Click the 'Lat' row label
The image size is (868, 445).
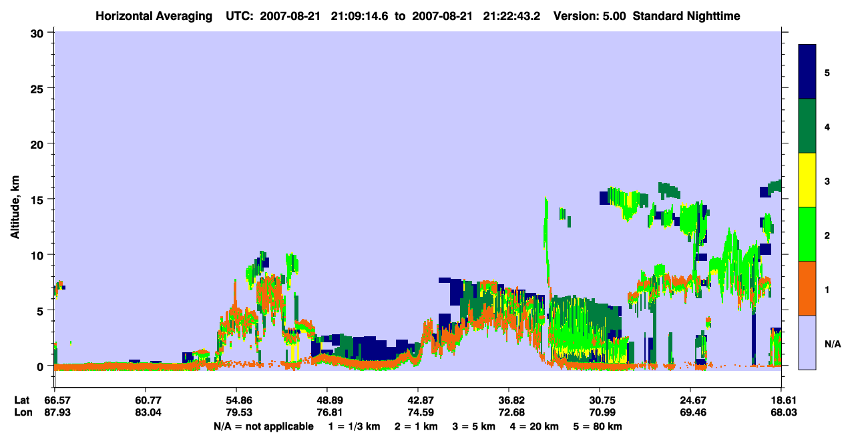21,400
